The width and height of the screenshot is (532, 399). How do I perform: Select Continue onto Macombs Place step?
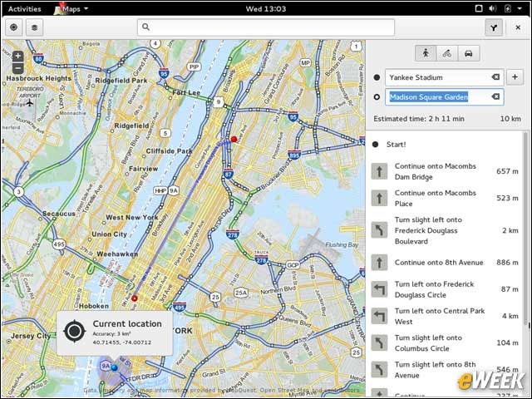pos(446,198)
